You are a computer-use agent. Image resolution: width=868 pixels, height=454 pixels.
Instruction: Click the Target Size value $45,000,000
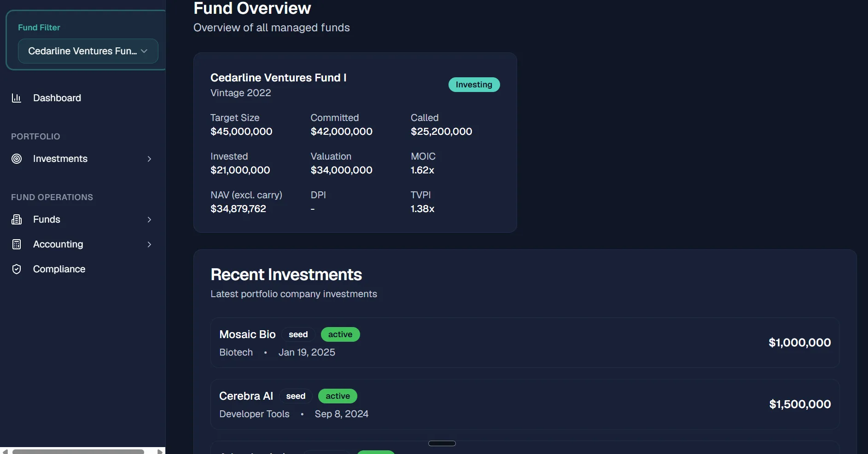pyautogui.click(x=241, y=132)
